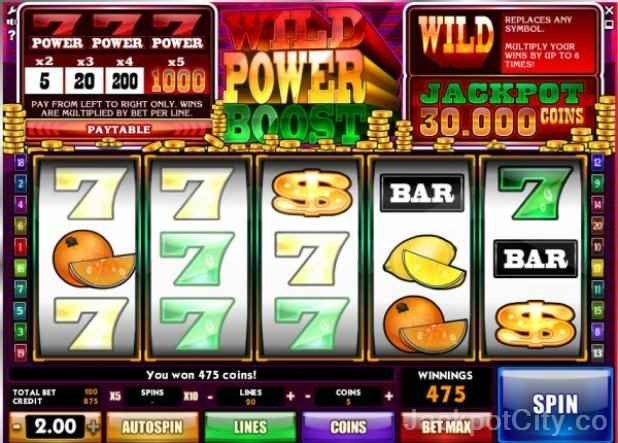Select X5 autospin count
Image resolution: width=618 pixels, height=443 pixels.
pyautogui.click(x=115, y=396)
